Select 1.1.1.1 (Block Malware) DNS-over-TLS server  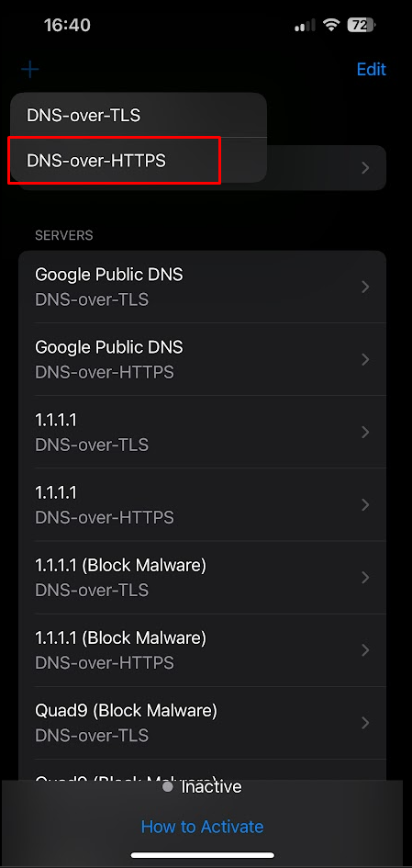[x=203, y=578]
